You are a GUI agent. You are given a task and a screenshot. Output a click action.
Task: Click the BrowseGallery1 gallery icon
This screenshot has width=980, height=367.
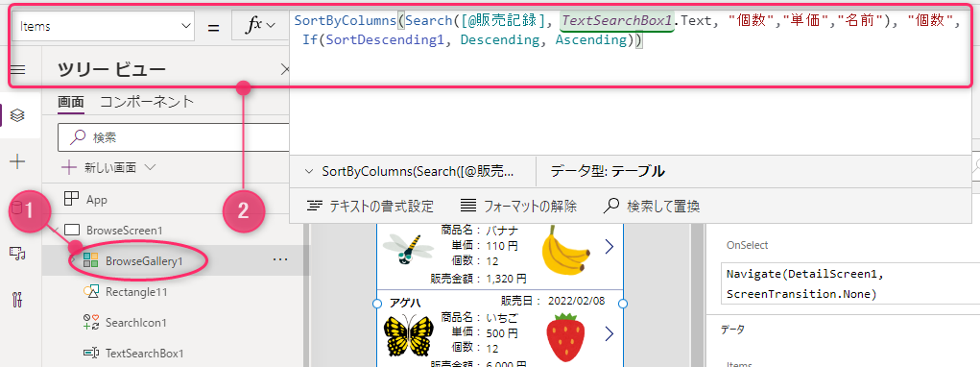click(90, 260)
